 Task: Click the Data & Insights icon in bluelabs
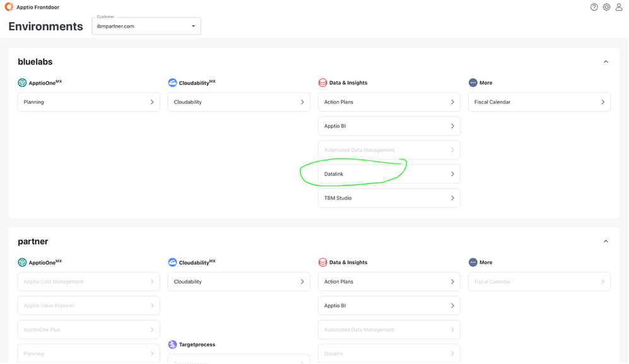(323, 82)
